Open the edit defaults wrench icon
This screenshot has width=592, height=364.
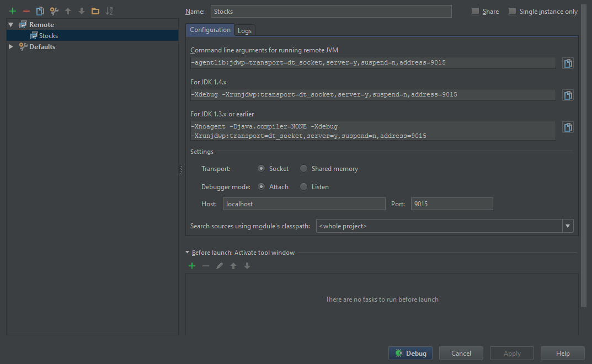54,11
